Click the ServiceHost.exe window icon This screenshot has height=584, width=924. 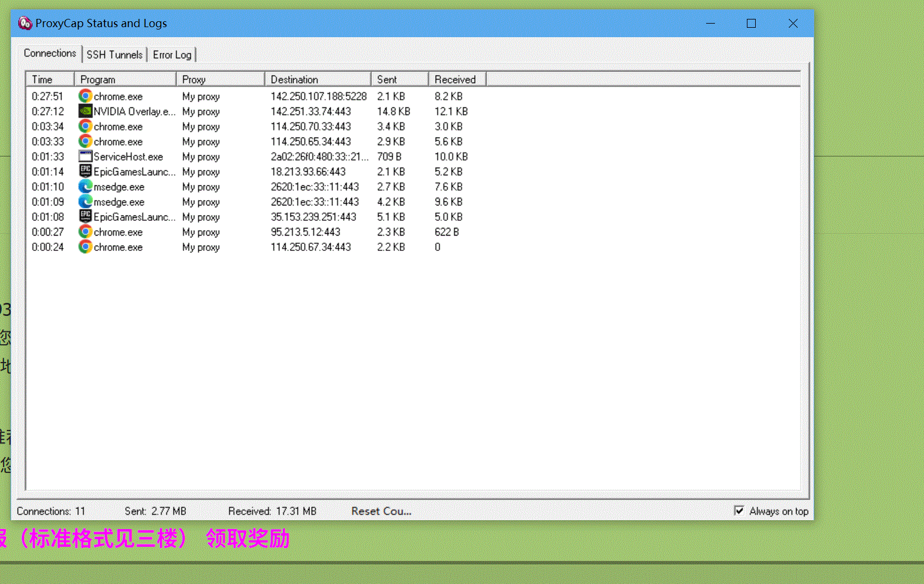pyautogui.click(x=86, y=156)
